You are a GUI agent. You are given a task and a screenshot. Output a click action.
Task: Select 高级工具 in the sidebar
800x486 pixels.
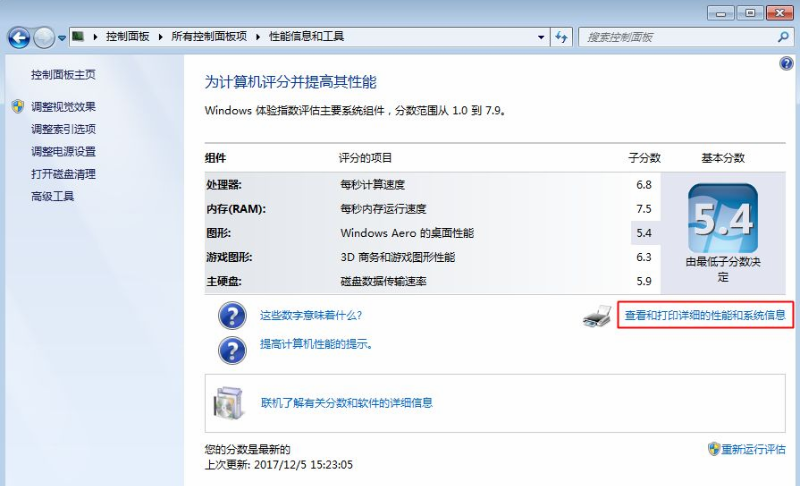click(52, 196)
